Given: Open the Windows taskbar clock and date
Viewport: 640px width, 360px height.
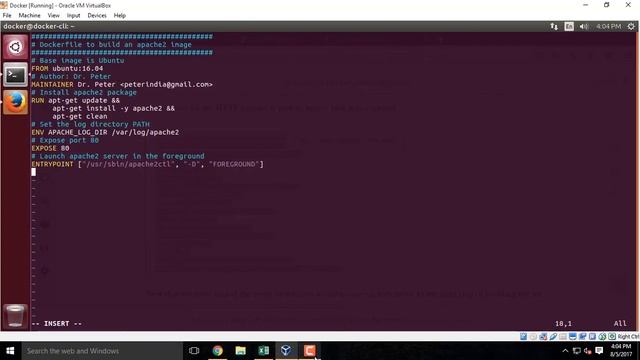Looking at the screenshot, I should (x=621, y=351).
